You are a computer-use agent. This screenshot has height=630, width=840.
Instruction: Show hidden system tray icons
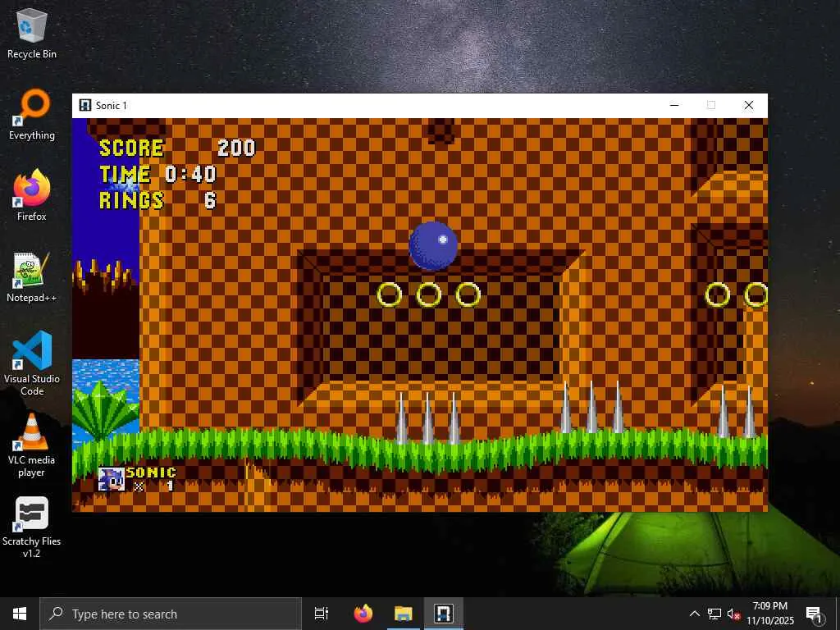(x=694, y=614)
